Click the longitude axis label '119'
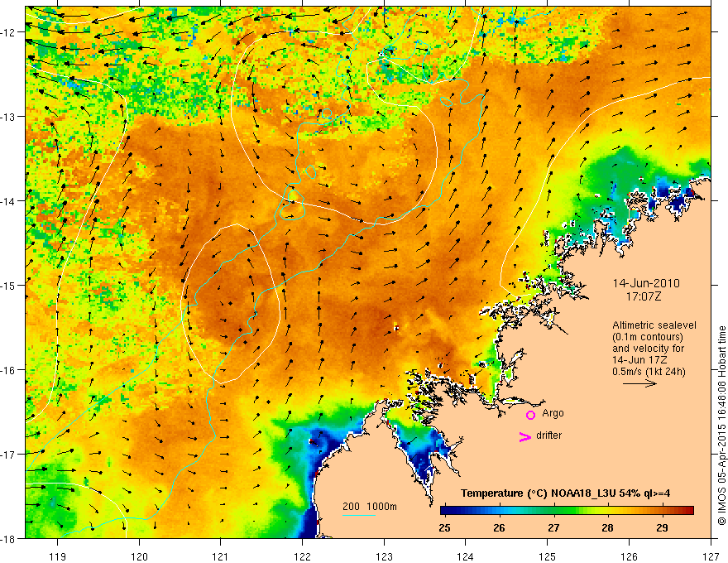This screenshot has width=728, height=563. pyautogui.click(x=58, y=556)
